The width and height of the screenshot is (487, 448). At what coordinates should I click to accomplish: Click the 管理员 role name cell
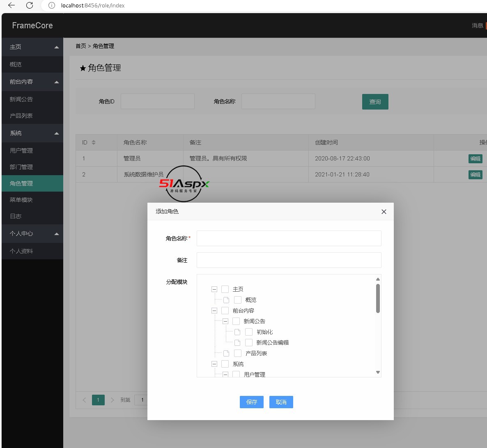pos(150,158)
